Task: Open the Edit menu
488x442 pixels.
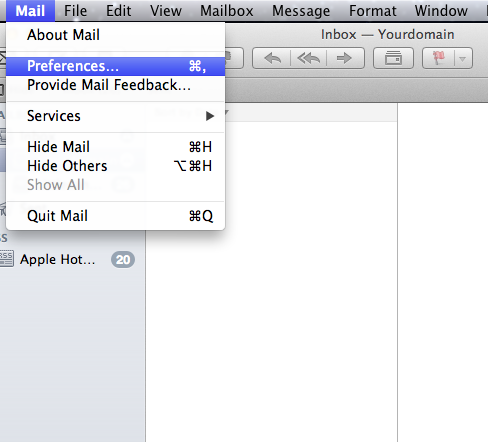Action: coord(118,11)
